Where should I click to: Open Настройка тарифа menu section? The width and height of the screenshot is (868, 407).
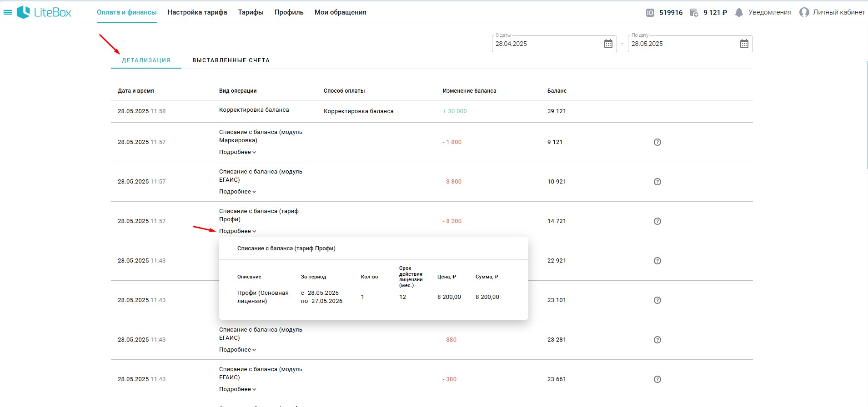coord(197,12)
